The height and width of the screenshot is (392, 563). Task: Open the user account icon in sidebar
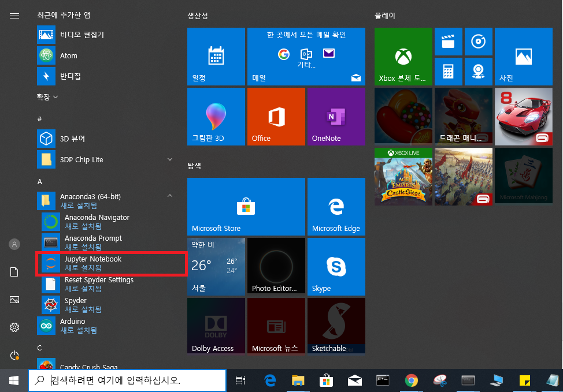14,244
